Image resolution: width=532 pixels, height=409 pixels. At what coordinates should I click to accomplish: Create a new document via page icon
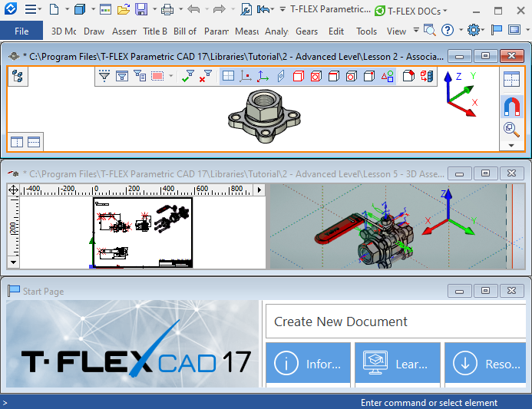[54, 9]
